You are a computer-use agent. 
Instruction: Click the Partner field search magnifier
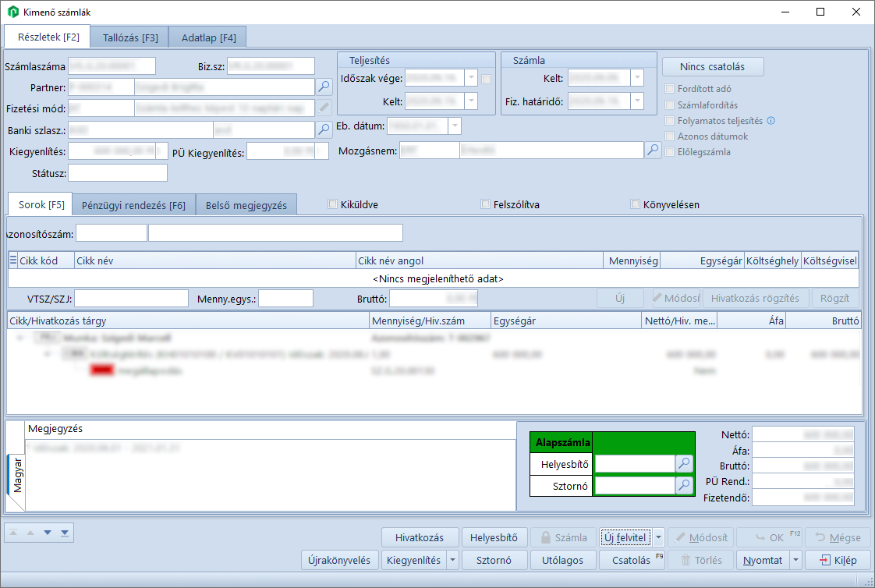click(x=324, y=87)
